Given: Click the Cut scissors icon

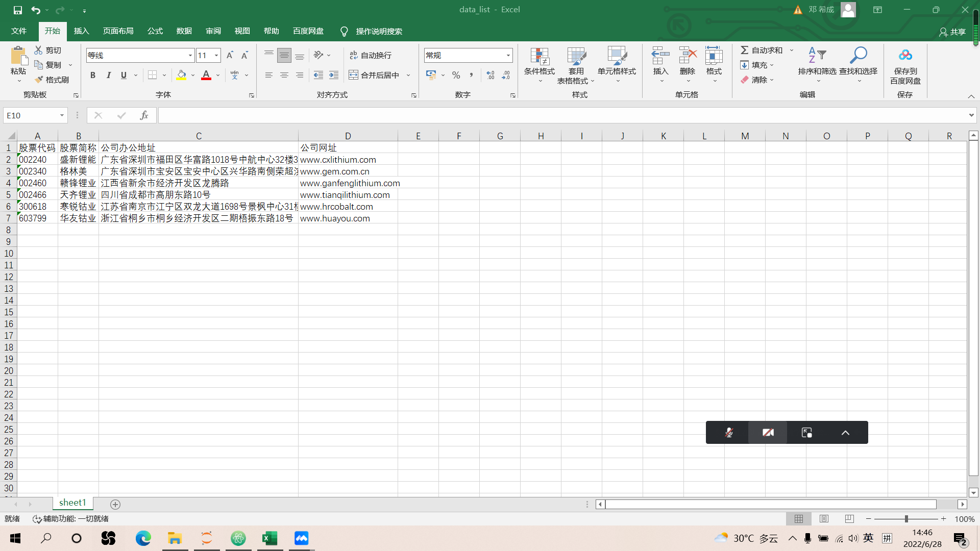Looking at the screenshot, I should click(38, 50).
